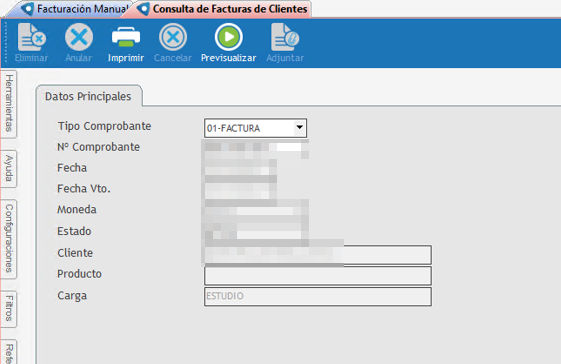Expand the Tipo Comprobante dropdown arrow

(x=299, y=128)
